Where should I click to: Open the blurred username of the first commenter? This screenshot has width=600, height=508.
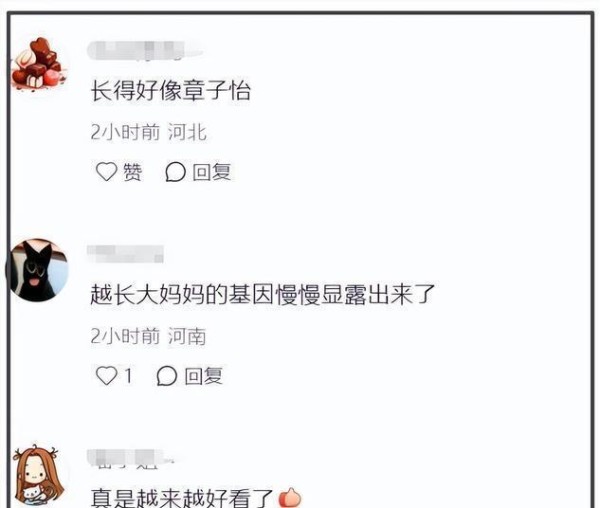[x=145, y=51]
